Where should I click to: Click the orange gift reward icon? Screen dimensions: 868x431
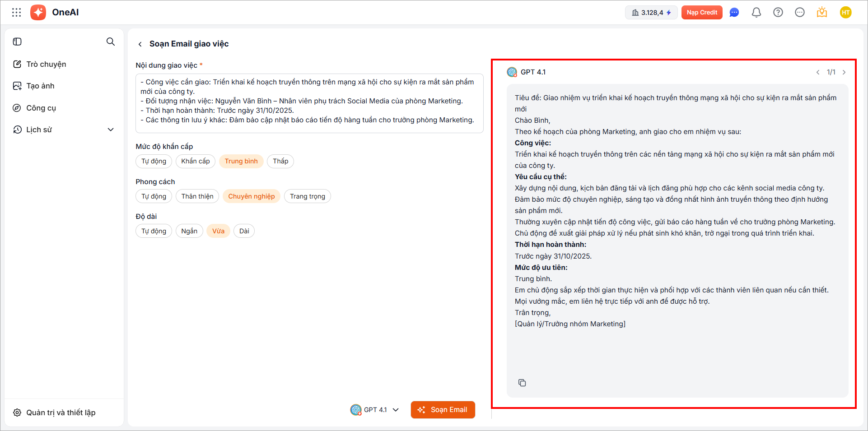[x=822, y=13]
